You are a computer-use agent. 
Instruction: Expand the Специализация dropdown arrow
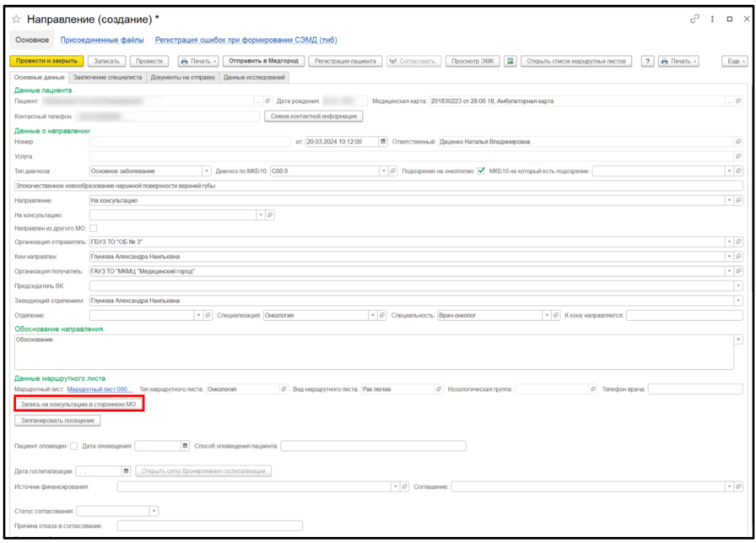(370, 315)
